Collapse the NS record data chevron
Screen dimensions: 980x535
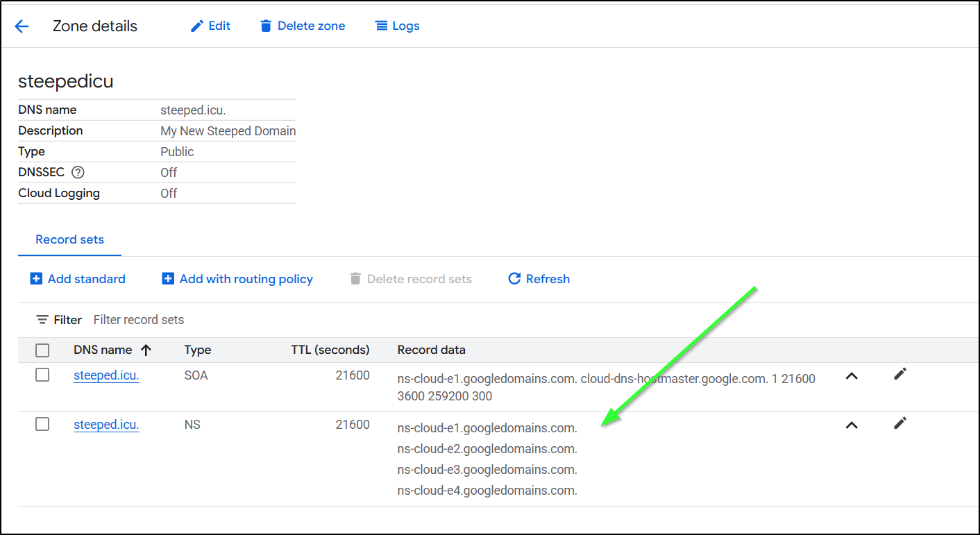click(852, 425)
